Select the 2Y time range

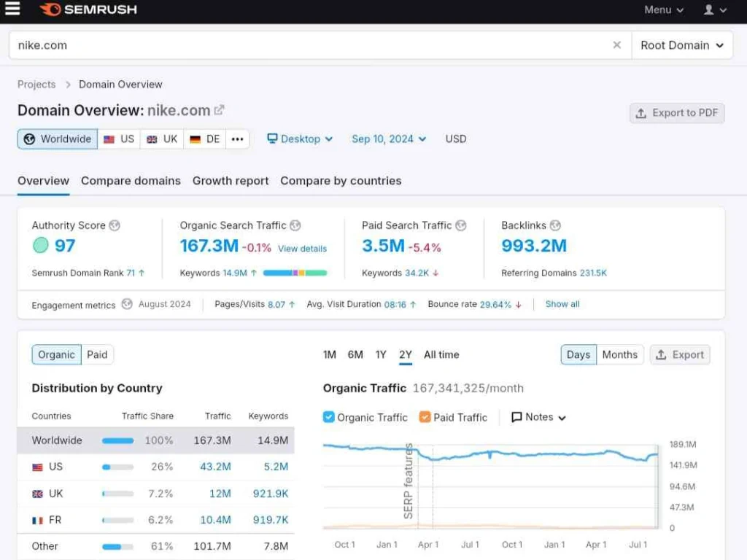pos(406,355)
